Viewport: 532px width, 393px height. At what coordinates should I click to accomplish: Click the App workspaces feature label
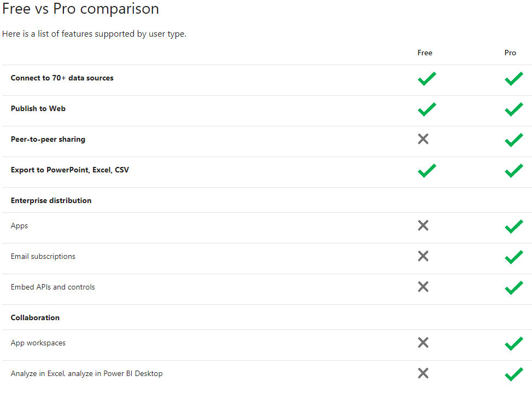pos(38,343)
